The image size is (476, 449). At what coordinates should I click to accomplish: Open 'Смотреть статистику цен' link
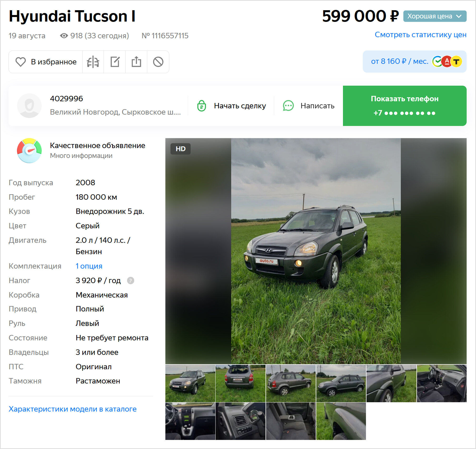coord(421,35)
